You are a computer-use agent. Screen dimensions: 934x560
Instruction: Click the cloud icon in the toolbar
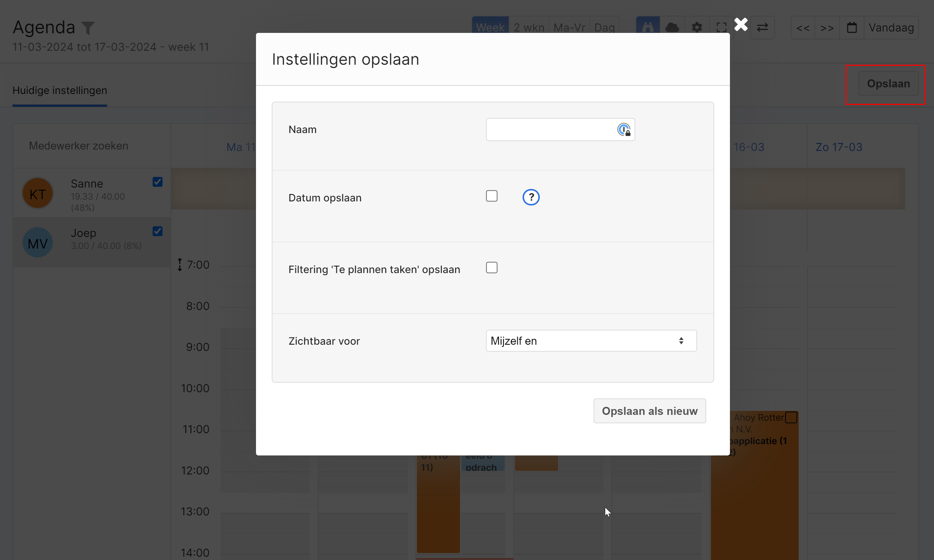click(672, 27)
